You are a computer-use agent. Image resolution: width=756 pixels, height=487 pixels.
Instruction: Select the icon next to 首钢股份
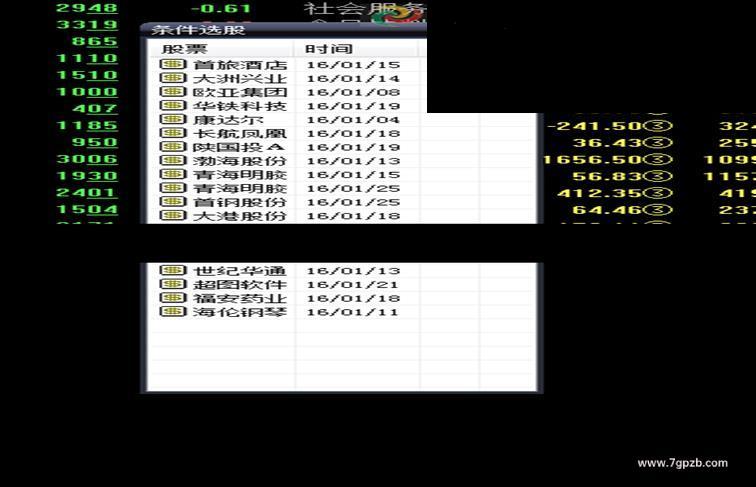pos(173,202)
